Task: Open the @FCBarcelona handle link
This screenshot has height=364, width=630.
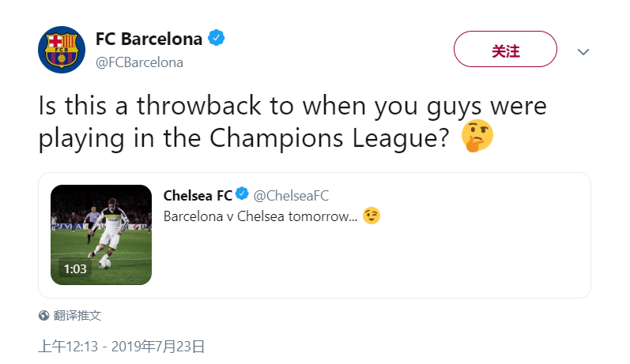Action: pyautogui.click(x=139, y=62)
